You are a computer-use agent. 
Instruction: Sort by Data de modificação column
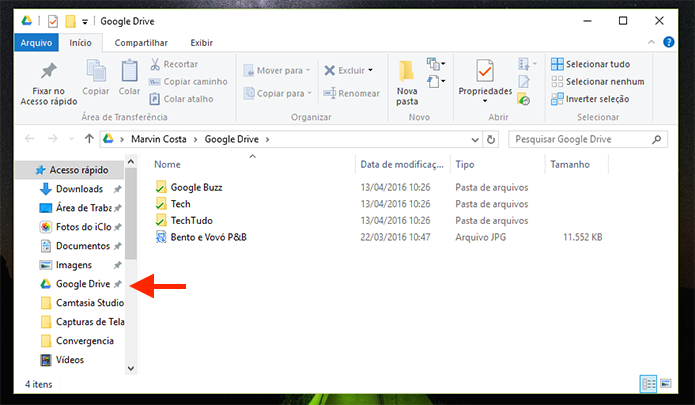pos(402,164)
